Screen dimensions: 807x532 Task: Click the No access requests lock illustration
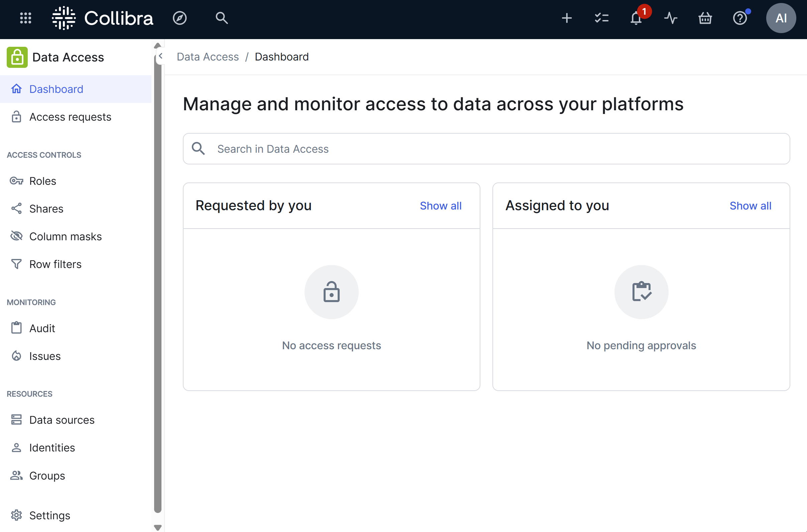[331, 292]
